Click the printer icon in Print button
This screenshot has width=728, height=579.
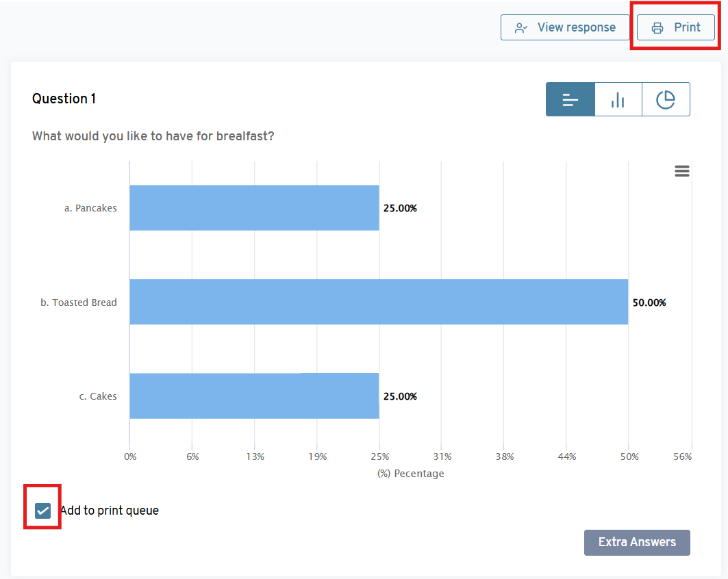coord(657,28)
